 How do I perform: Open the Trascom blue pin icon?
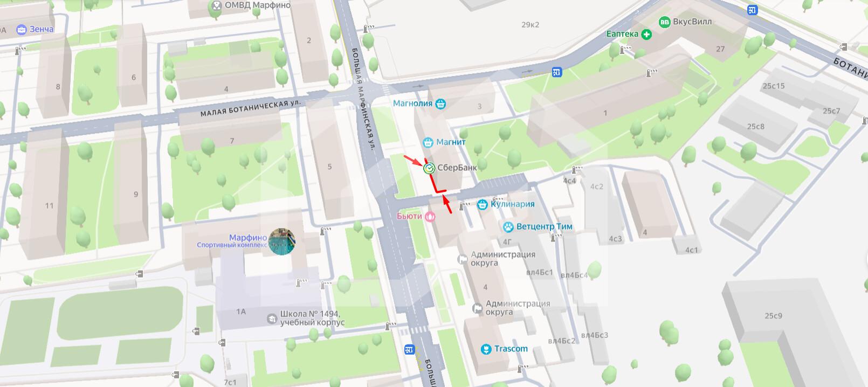tap(486, 349)
